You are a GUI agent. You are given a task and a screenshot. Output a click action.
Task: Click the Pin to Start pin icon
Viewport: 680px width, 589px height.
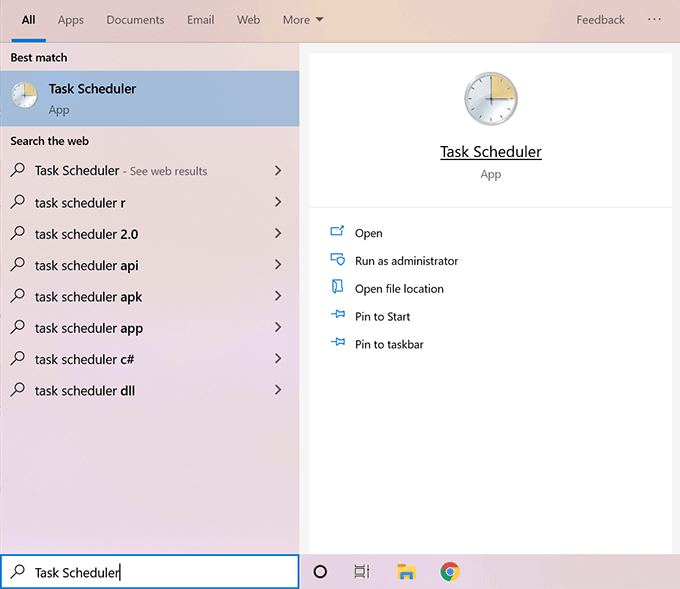tap(338, 314)
